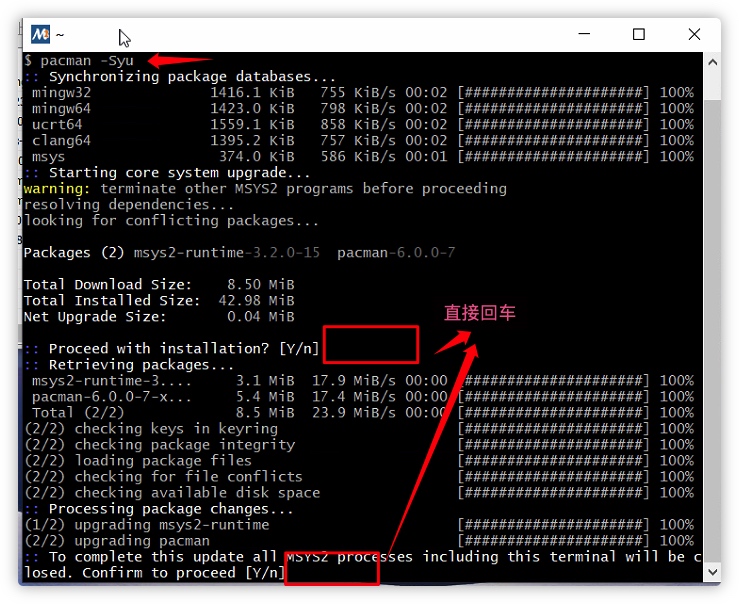Click the mingw32 progress bar
739x604 pixels.
(x=553, y=92)
